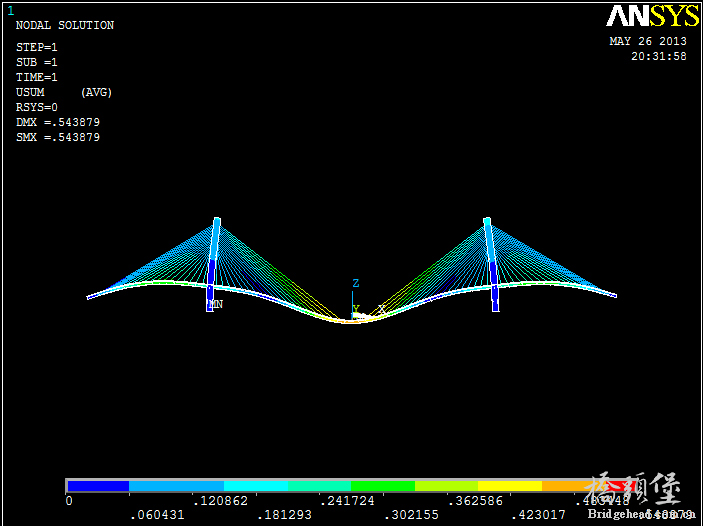This screenshot has height=526, width=703.
Task: Click the left bridge tower in the plot
Action: pyautogui.click(x=213, y=265)
